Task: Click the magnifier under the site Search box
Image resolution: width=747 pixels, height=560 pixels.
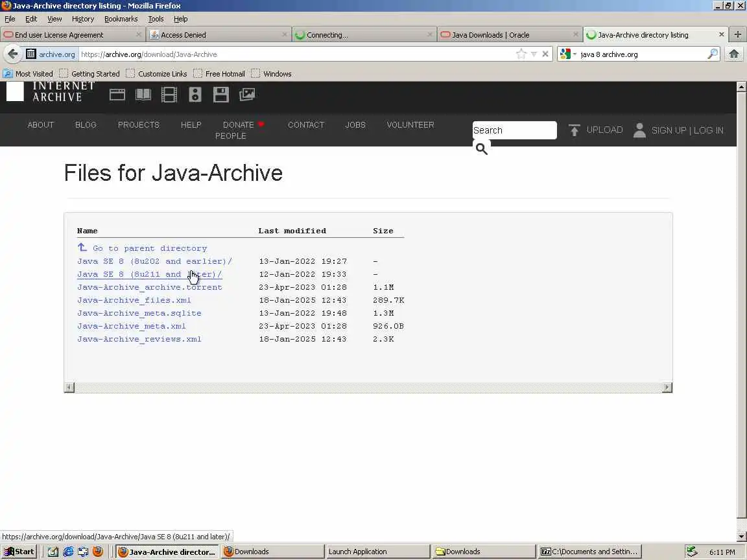Action: (x=481, y=149)
